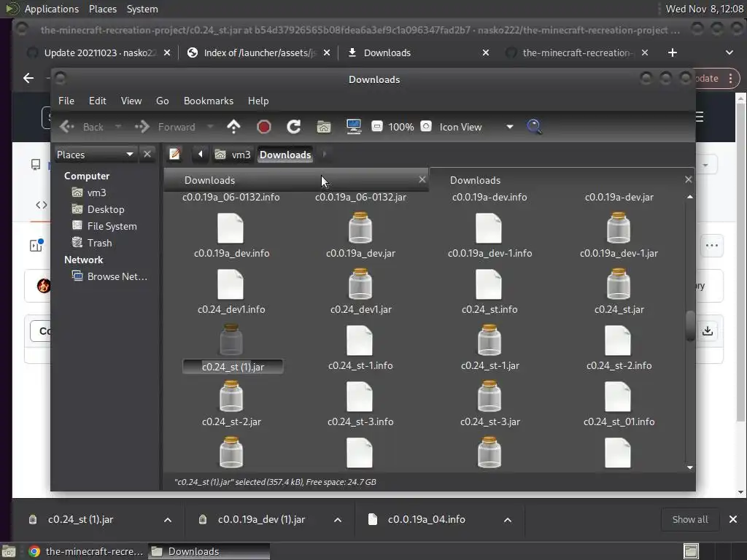Open new browser tab plus button

pyautogui.click(x=672, y=52)
